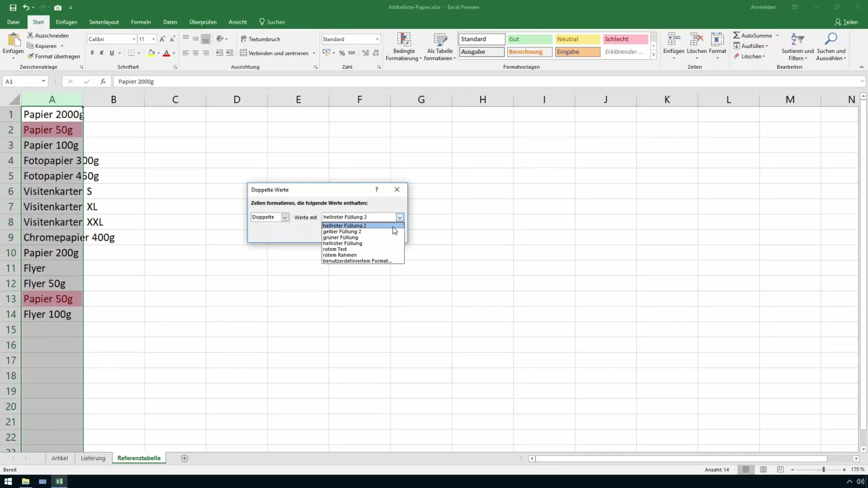This screenshot has width=868, height=488.
Task: Switch to the Ansicht ribbon tab
Action: (x=238, y=22)
